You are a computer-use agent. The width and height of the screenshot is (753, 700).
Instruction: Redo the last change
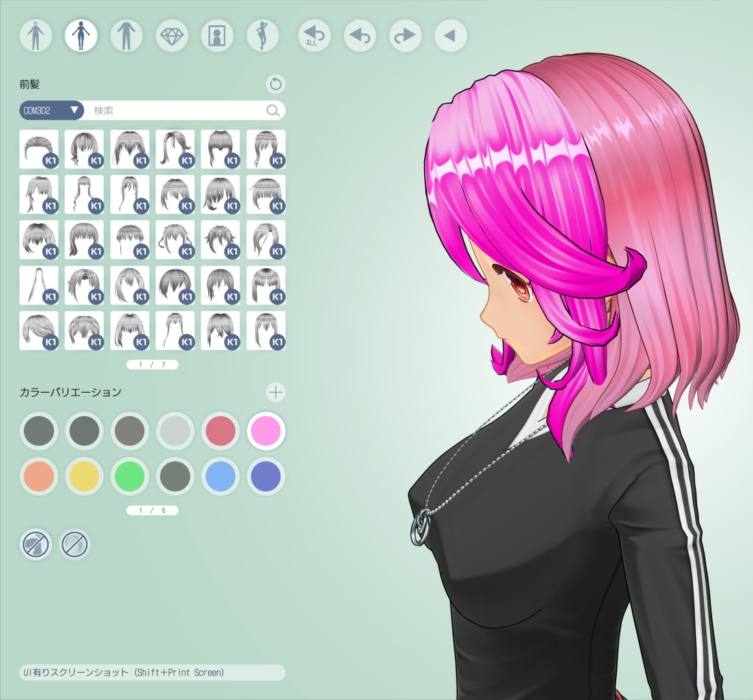(x=405, y=36)
